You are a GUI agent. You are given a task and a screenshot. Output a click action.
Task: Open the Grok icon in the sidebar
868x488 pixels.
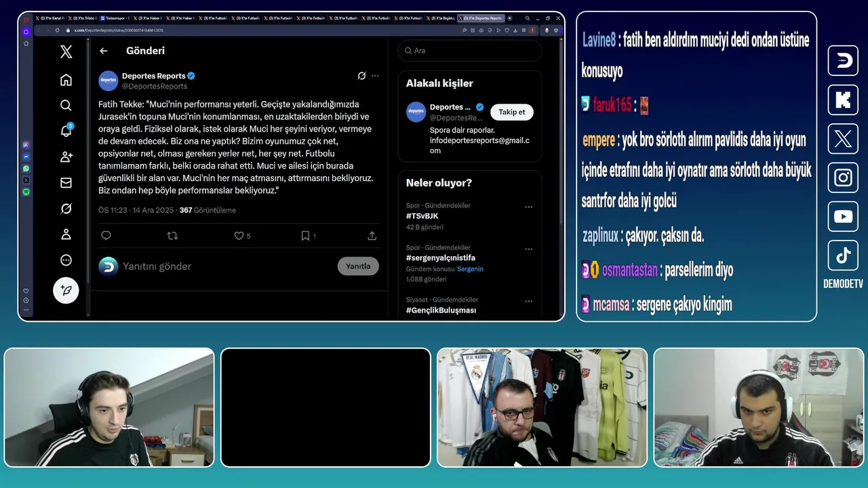(66, 209)
